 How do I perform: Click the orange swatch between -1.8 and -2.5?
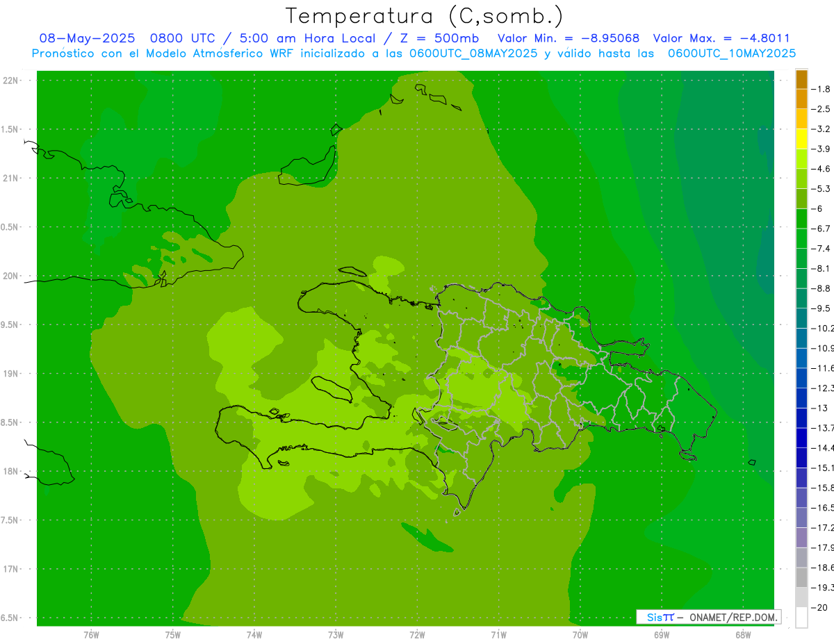801,99
